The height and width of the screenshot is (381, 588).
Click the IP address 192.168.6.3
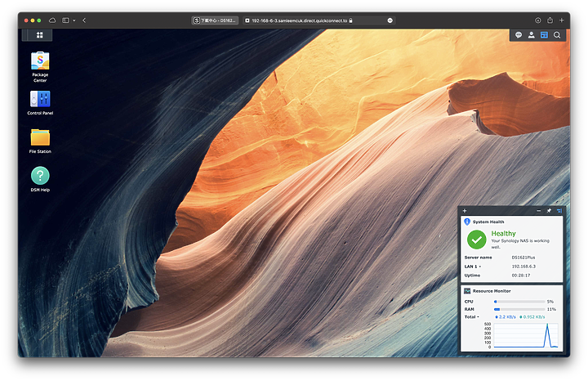[x=523, y=267]
